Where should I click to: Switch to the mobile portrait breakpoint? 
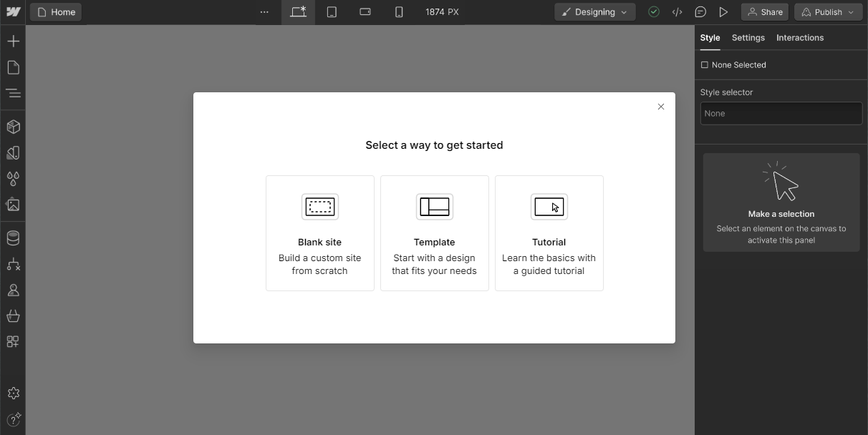coord(399,11)
